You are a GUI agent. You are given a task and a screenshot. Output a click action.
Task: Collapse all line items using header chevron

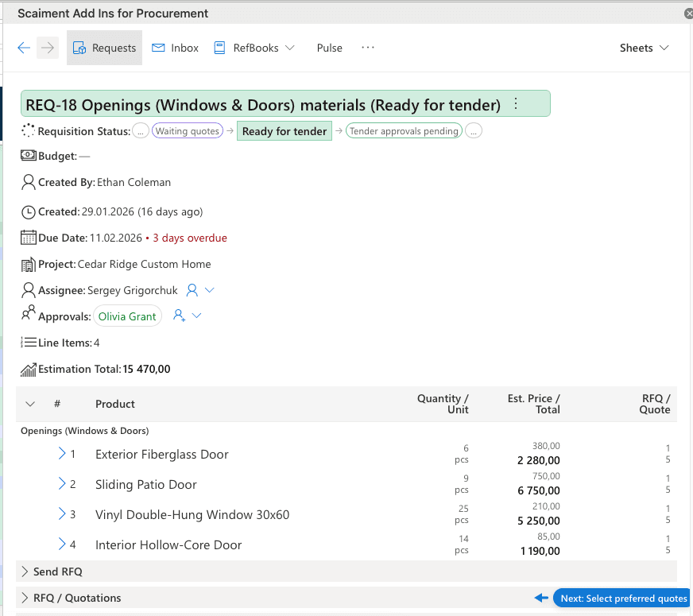30,404
